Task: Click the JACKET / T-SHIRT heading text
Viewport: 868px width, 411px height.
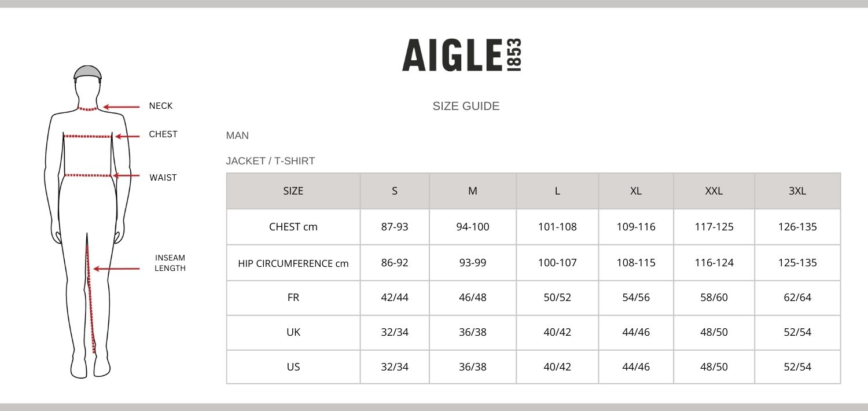Action: point(270,161)
